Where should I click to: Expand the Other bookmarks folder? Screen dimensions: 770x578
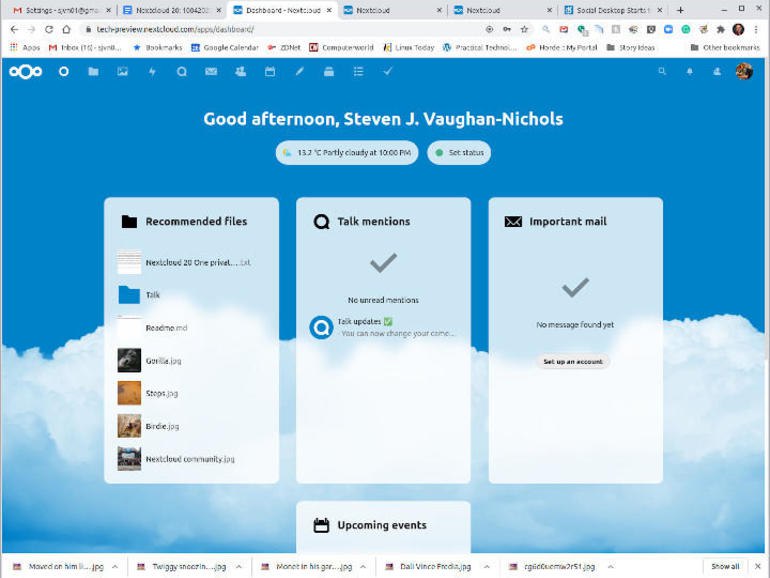click(x=725, y=48)
